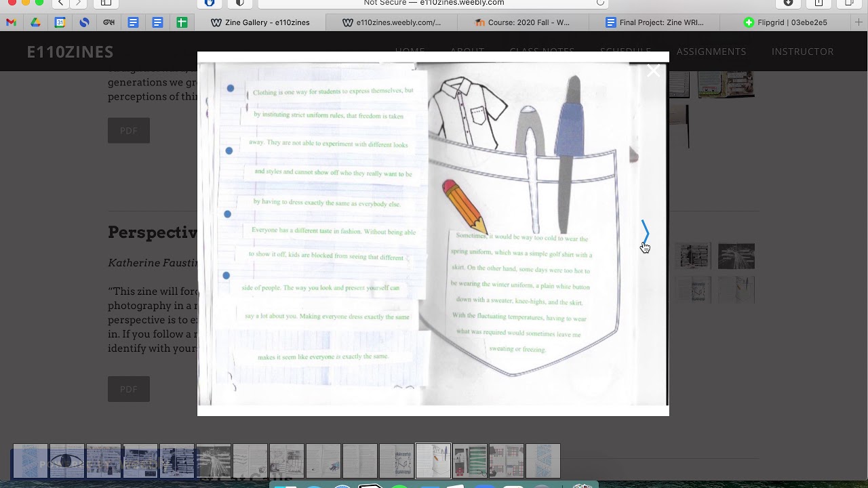Click the pocket zine page image
This screenshot has width=868, height=488.
pos(433,234)
